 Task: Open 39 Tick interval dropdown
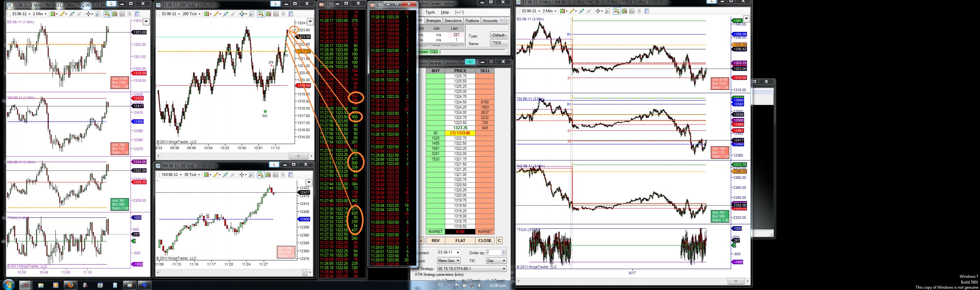(192, 175)
